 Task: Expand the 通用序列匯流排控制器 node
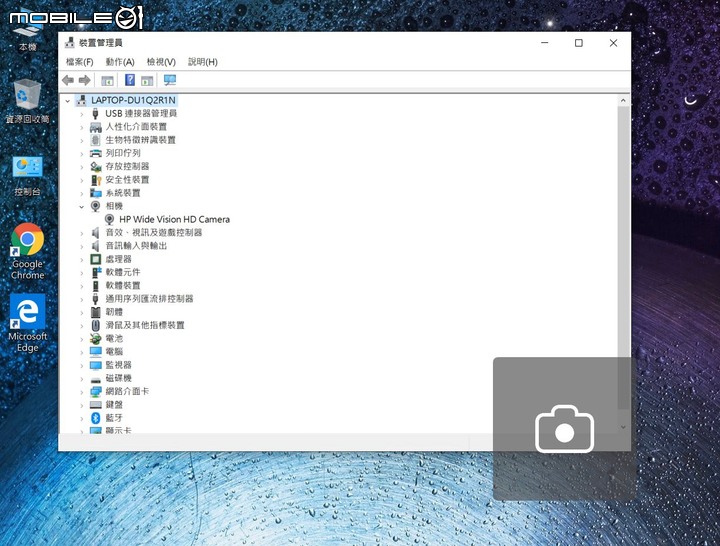tap(82, 299)
